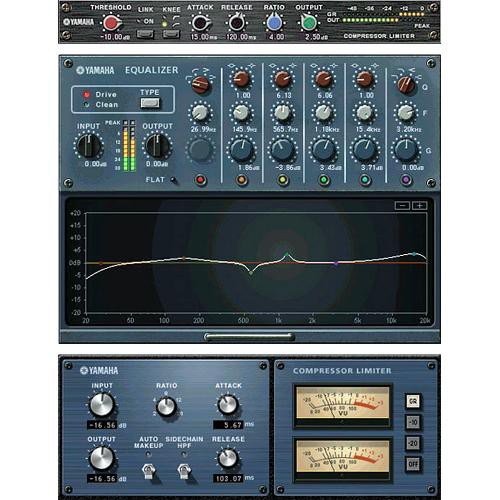Screen dimensions: 500x500
Task: Click the gain knob showing 3.43 dB
Action: pos(324,150)
